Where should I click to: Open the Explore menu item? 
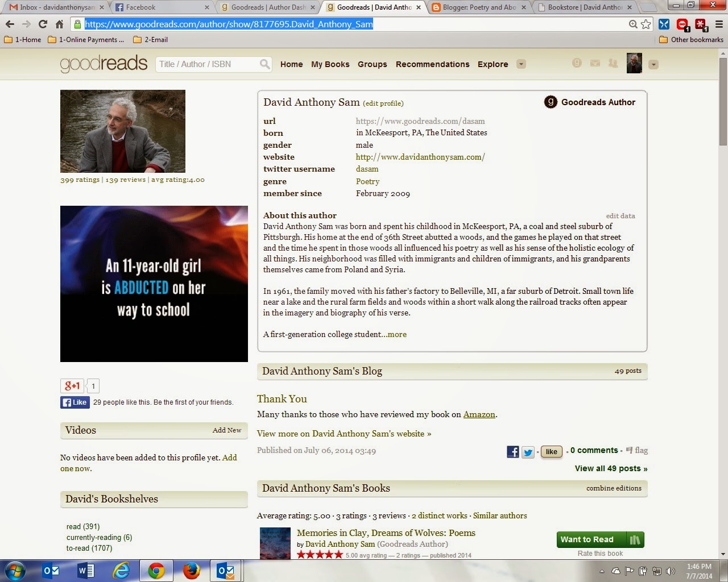[493, 64]
